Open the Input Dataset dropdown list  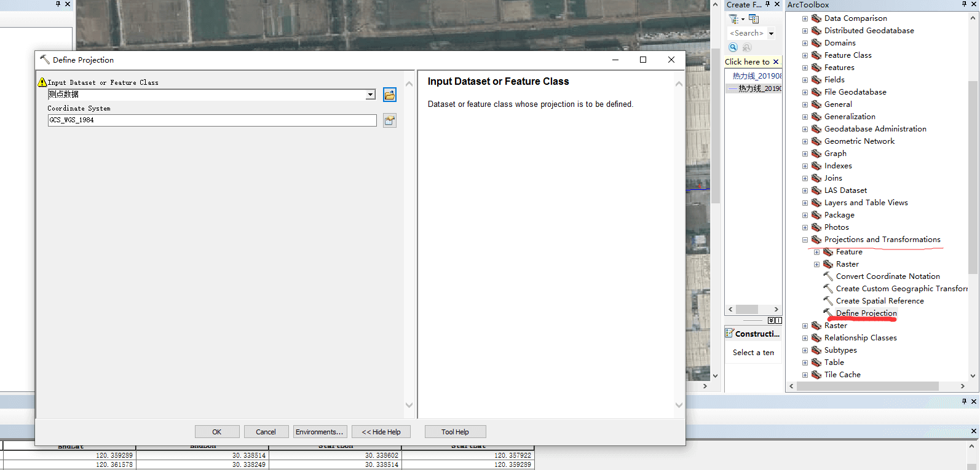(x=370, y=95)
